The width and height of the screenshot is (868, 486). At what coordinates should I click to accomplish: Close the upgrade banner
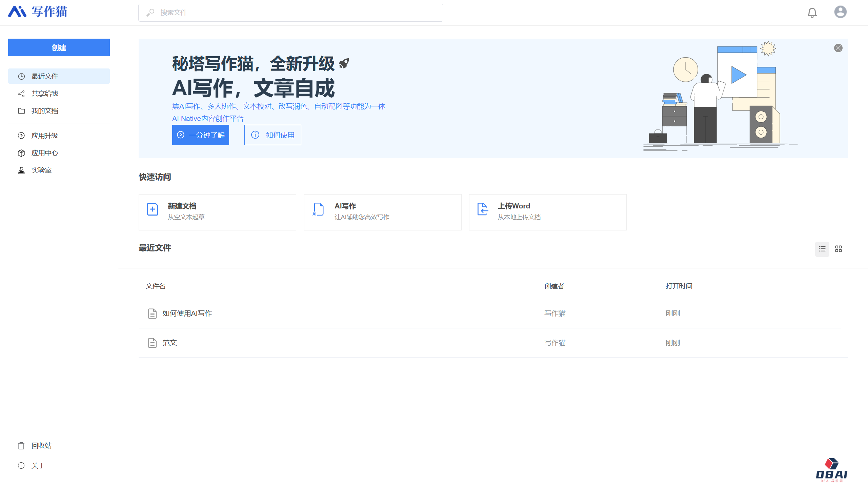click(x=838, y=48)
